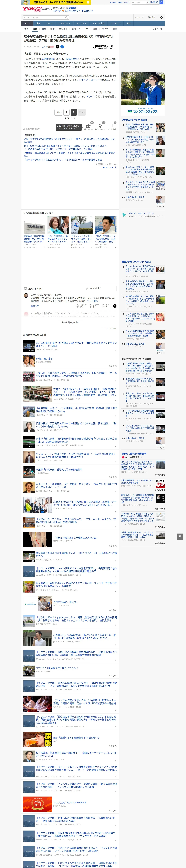The image size is (186, 868).
Task: Select the エンタメ category
Action: (x=63, y=29)
